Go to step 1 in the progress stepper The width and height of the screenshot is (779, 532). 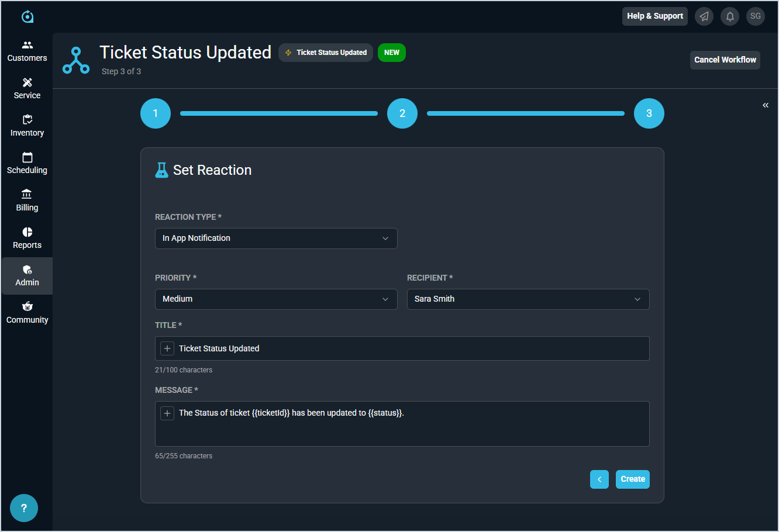coord(156,113)
